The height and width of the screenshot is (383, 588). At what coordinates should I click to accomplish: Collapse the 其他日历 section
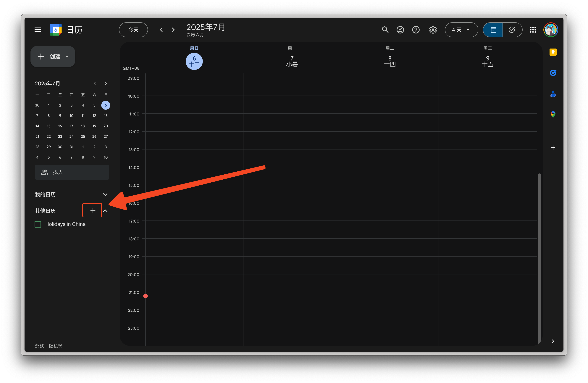105,211
